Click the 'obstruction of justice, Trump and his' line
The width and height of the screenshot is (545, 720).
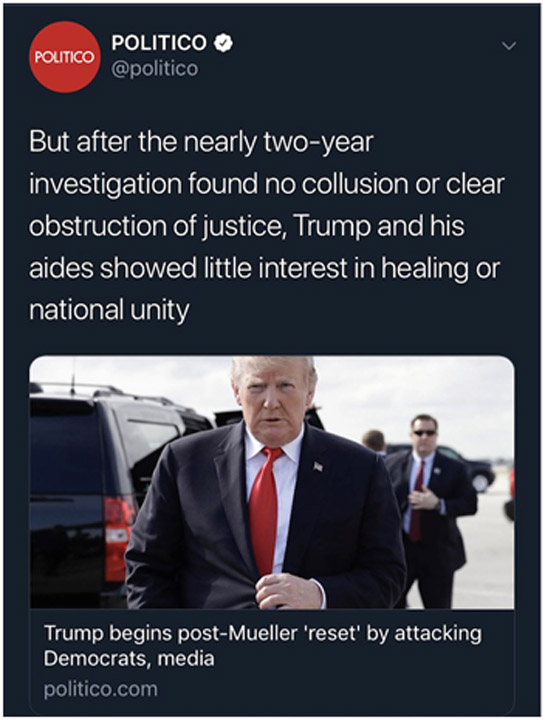pyautogui.click(x=247, y=226)
